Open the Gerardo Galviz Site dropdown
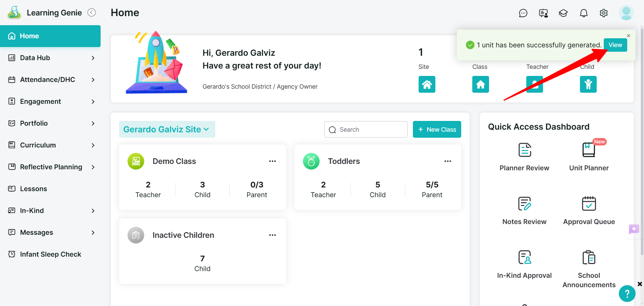 point(167,129)
